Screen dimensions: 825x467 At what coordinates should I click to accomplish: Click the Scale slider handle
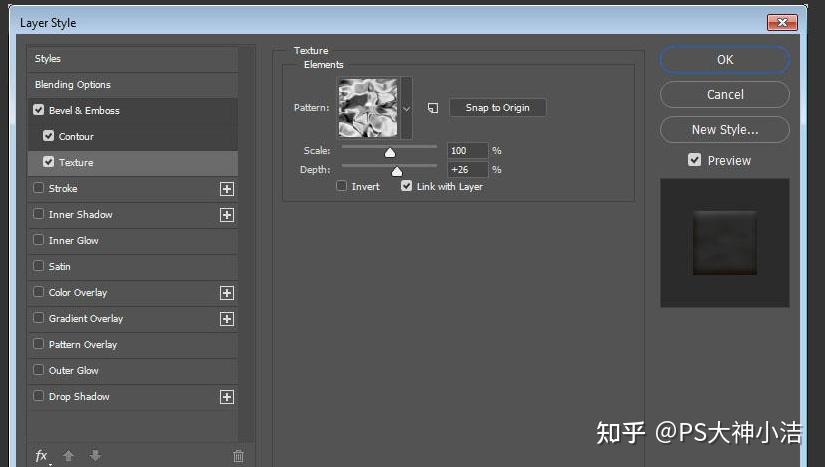(x=389, y=153)
